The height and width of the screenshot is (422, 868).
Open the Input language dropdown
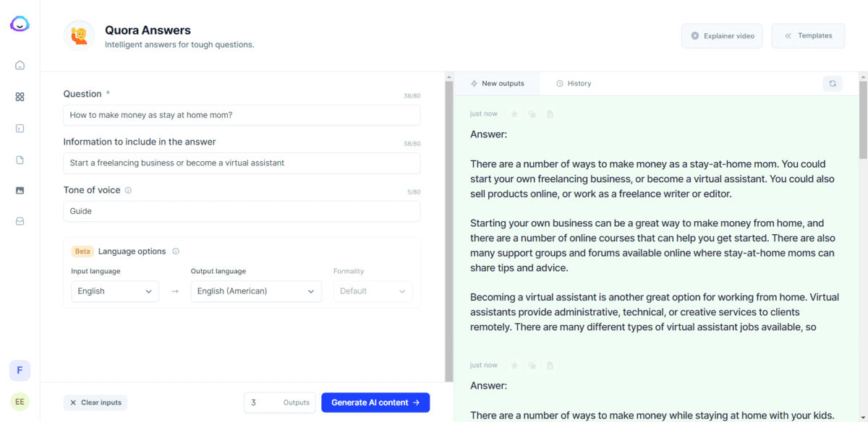tap(114, 290)
